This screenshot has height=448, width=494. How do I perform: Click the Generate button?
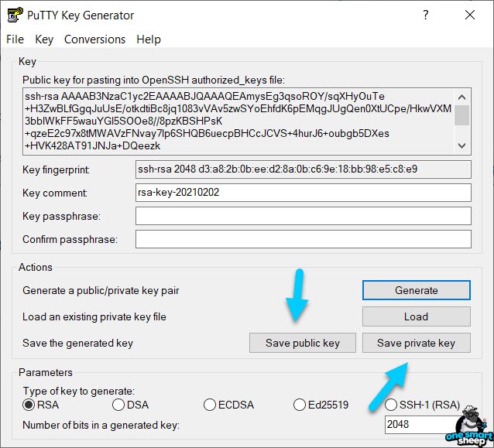click(x=416, y=290)
